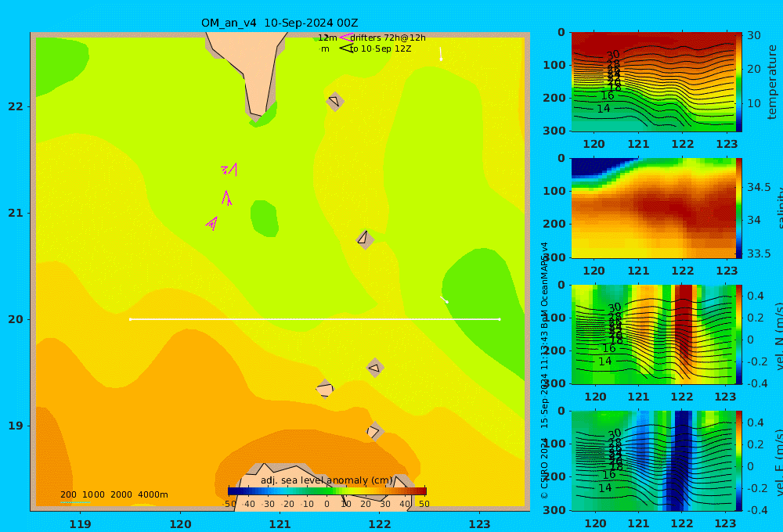Click the vel. E panel colorbar
The width and height of the screenshot is (783, 532).
tap(739, 461)
